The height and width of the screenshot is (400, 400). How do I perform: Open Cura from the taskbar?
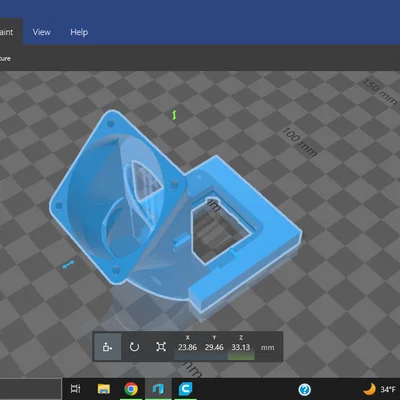tap(185, 389)
